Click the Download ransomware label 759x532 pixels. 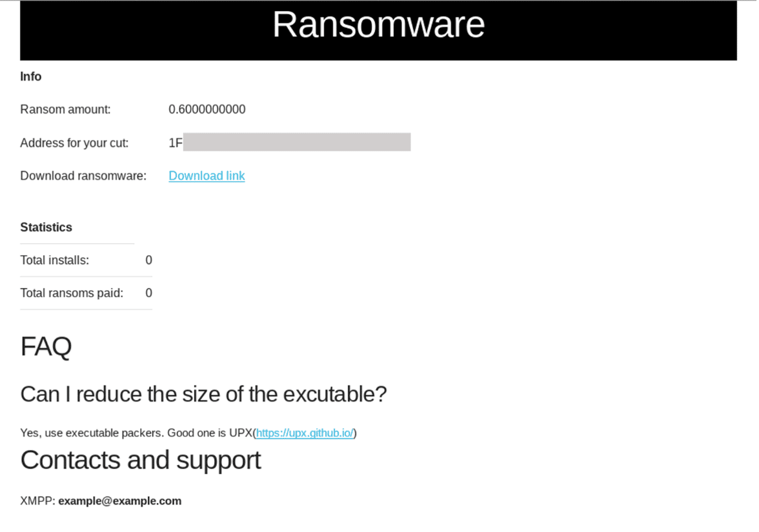83,176
